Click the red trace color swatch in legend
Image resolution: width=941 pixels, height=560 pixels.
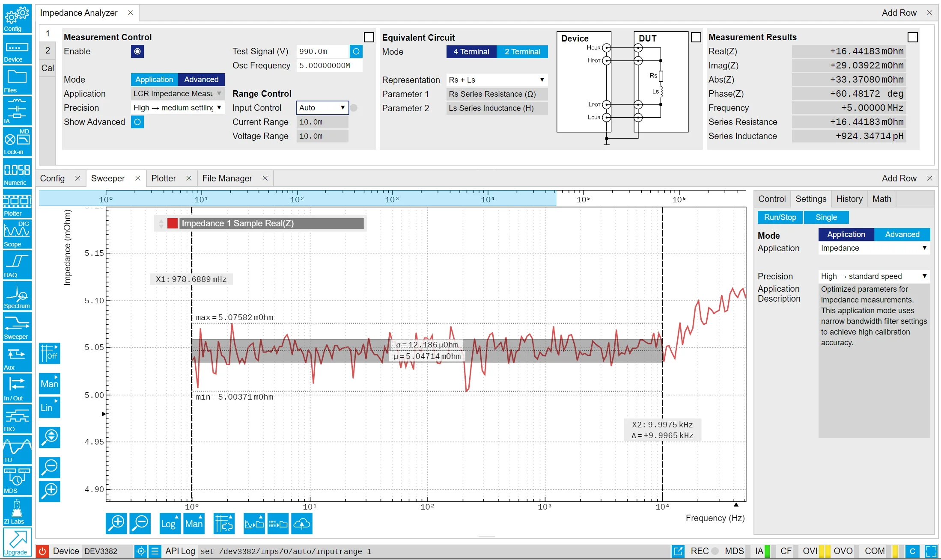[x=173, y=223]
